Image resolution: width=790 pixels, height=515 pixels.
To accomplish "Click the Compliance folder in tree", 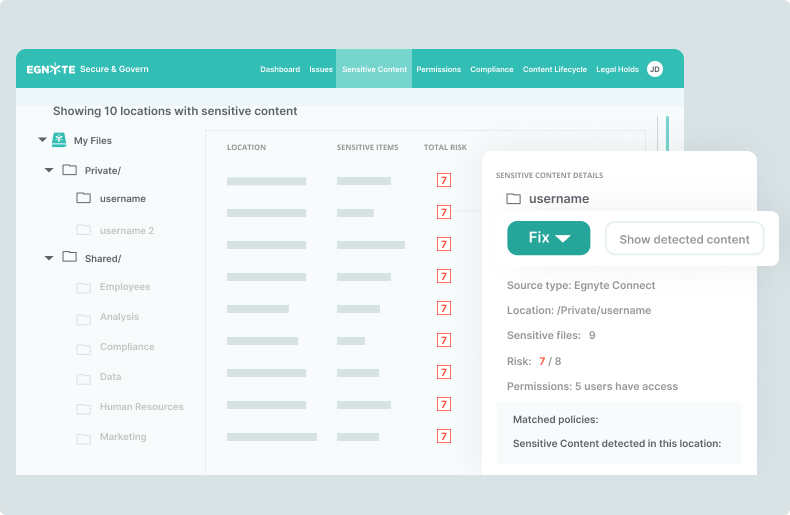I will [127, 347].
